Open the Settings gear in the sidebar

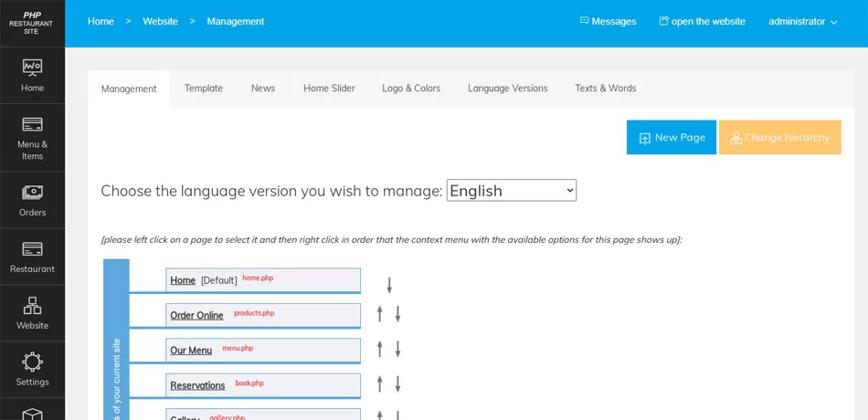point(32,370)
